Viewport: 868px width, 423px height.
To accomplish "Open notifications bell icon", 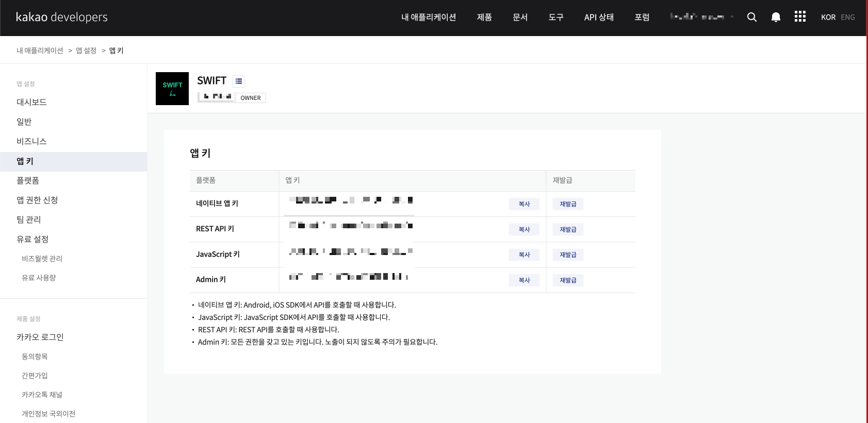I will point(776,17).
